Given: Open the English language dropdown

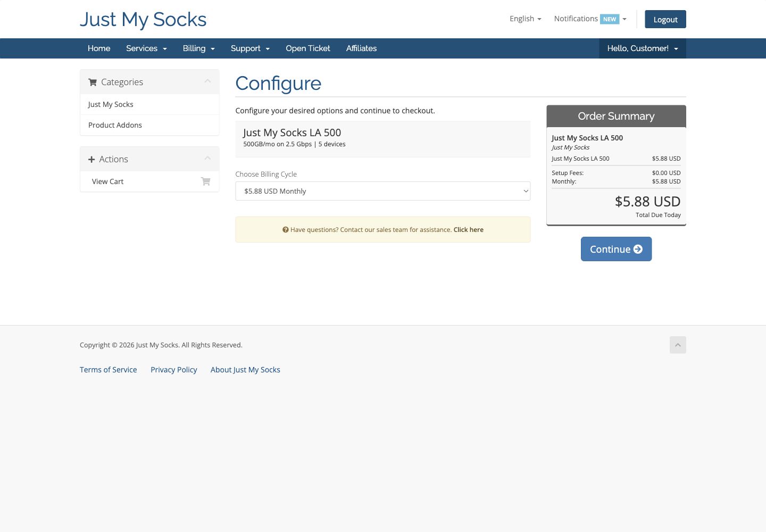Looking at the screenshot, I should [x=525, y=19].
